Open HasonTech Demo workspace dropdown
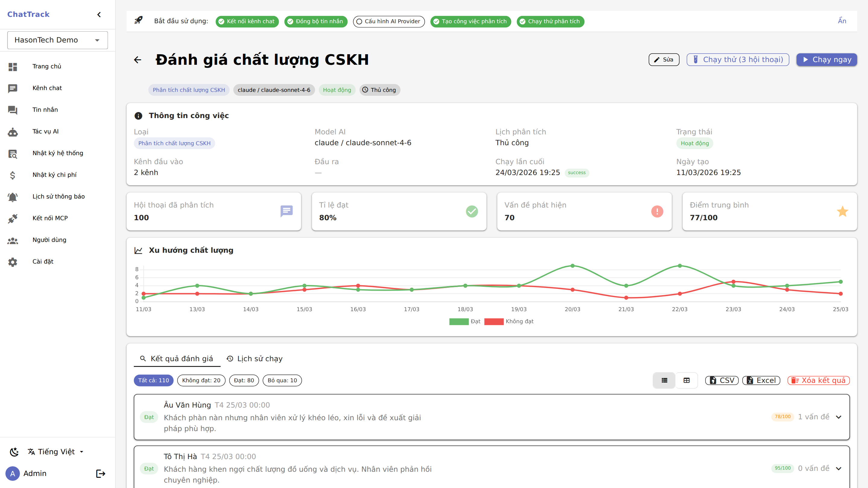Image resolution: width=868 pixels, height=488 pixels. pos(58,40)
